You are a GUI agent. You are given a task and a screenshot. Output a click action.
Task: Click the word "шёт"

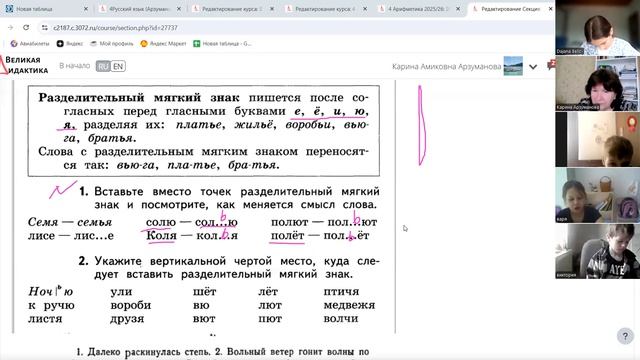pos(204,291)
